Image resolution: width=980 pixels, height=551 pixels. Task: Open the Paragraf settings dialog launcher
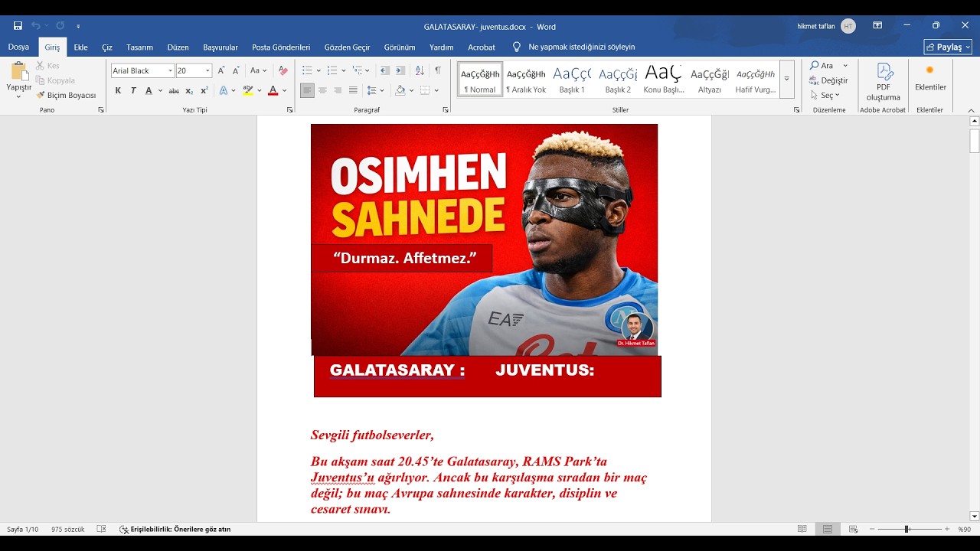coord(446,110)
